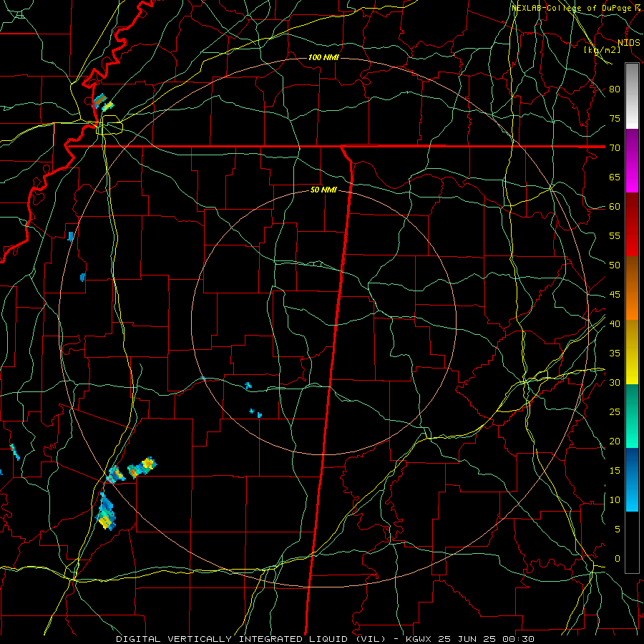Click the "0" value on the scale

pos(618,559)
